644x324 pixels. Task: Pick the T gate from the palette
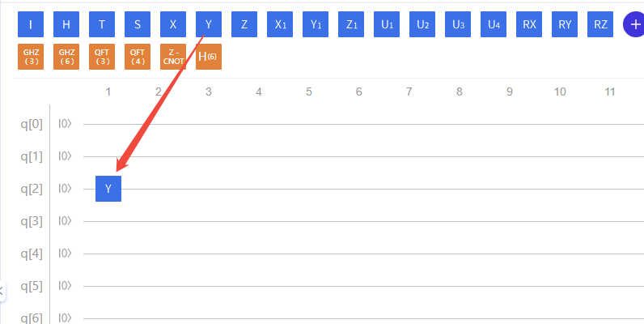pos(102,24)
